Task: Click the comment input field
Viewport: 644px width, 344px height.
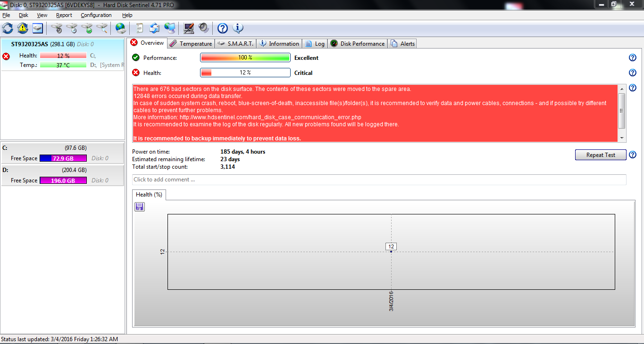Action: pyautogui.click(x=379, y=180)
